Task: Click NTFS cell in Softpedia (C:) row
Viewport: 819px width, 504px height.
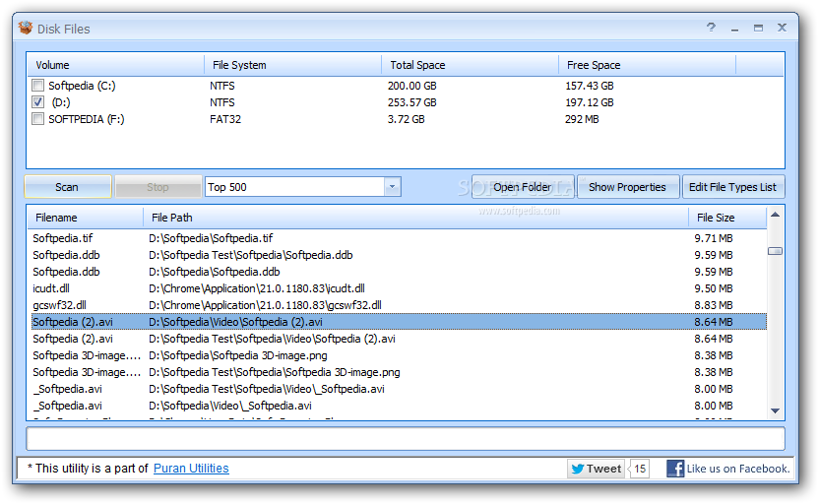Action: coord(222,86)
